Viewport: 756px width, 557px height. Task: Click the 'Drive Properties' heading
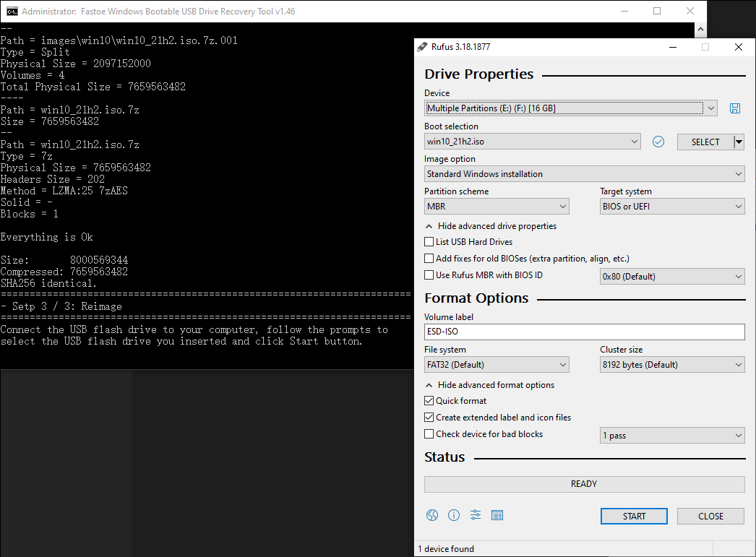478,74
